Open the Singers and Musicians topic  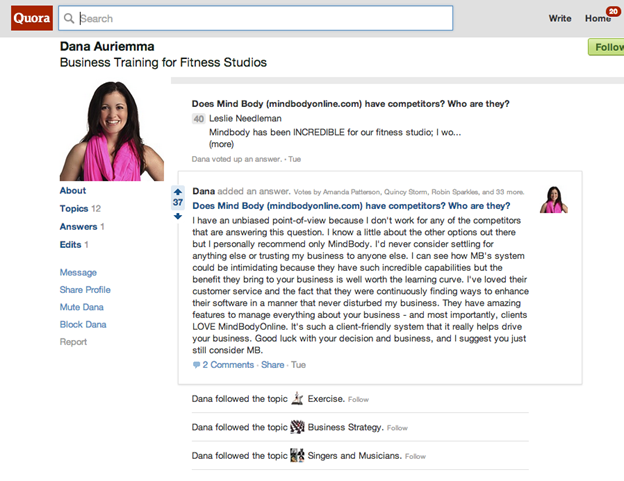click(353, 456)
